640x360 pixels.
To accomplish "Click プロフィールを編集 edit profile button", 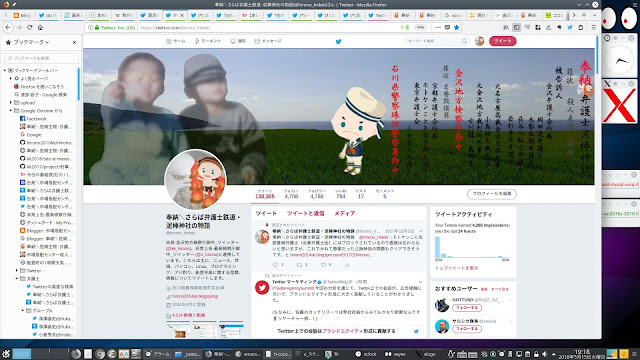I will (x=492, y=193).
